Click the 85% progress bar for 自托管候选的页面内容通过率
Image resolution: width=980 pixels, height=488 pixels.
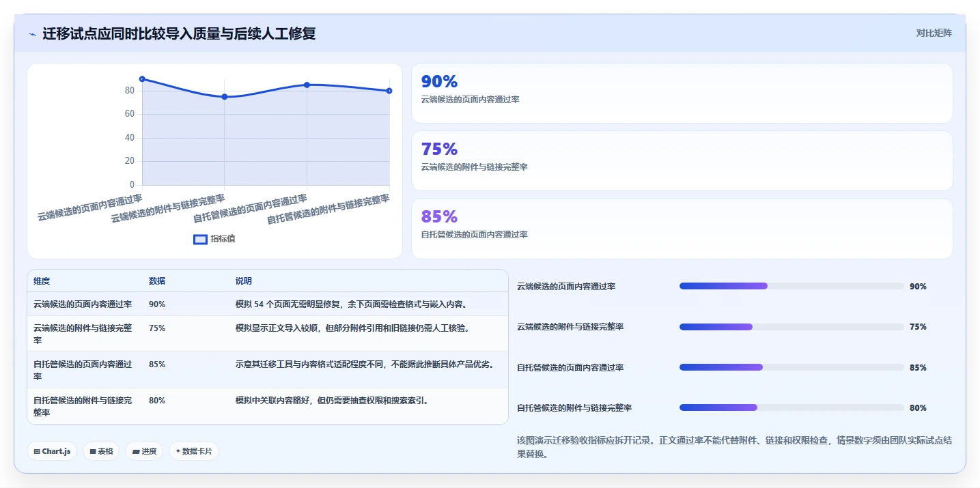[792, 367]
